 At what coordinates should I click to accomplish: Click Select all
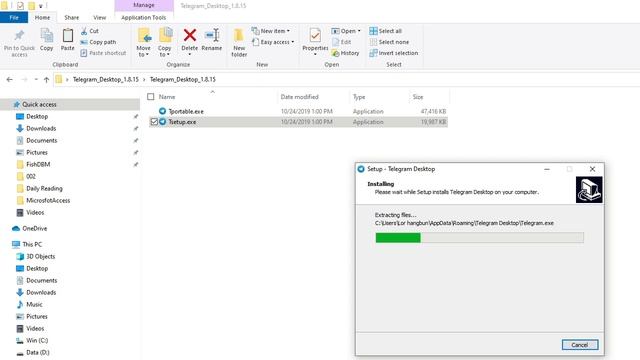pos(386,31)
